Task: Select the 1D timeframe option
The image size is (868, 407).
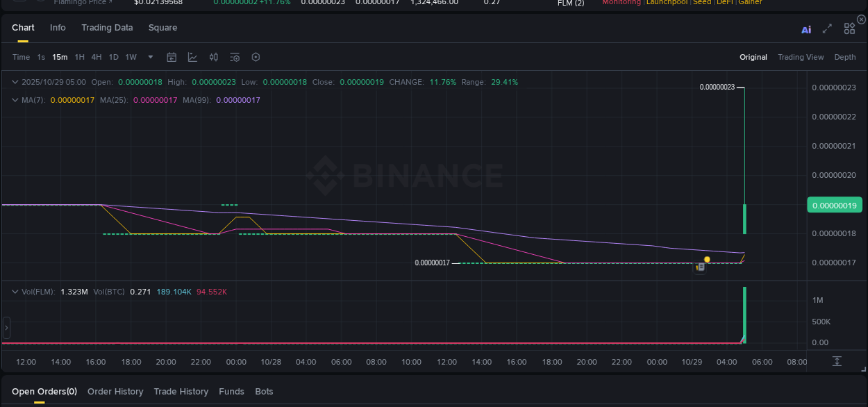Action: (x=113, y=57)
